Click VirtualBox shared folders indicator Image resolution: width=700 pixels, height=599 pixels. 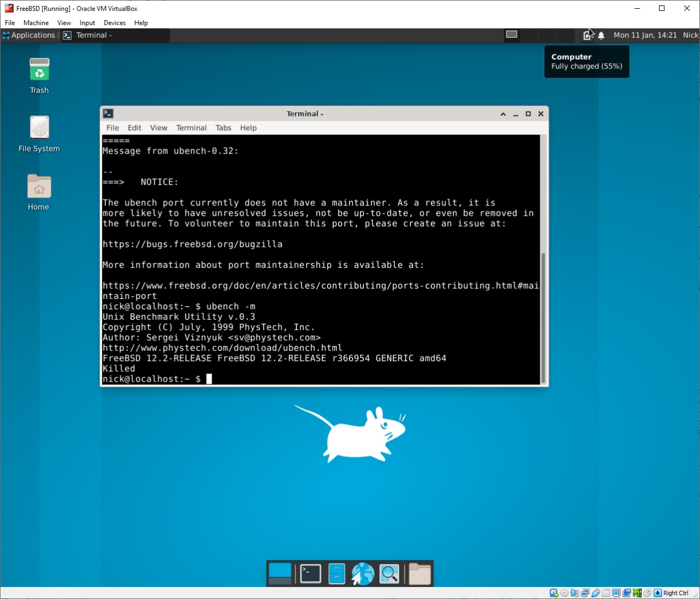605,593
